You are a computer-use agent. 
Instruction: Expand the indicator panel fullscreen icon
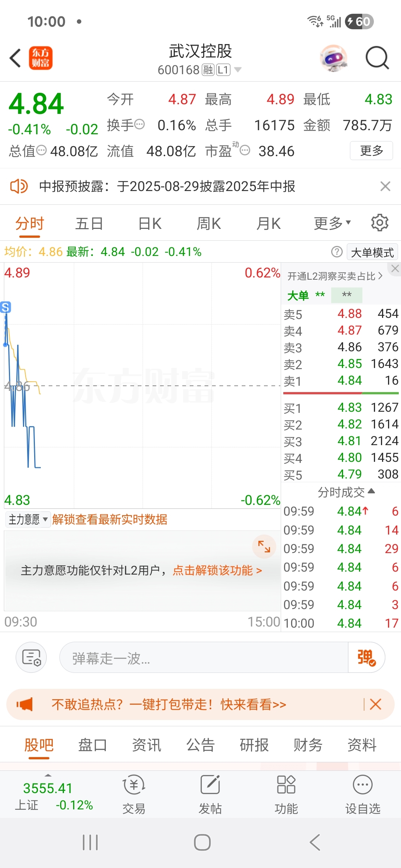coord(264,546)
